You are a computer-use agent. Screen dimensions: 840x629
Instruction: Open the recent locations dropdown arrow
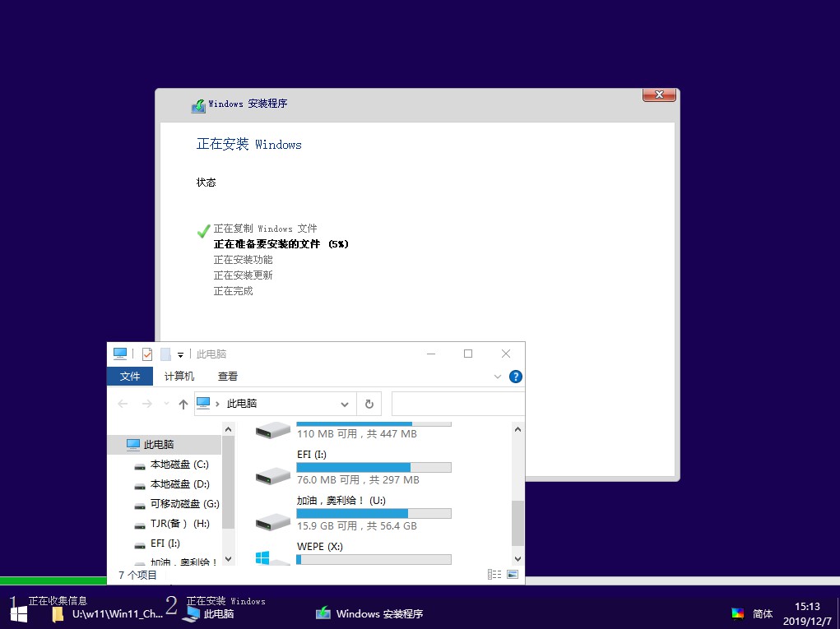[167, 404]
